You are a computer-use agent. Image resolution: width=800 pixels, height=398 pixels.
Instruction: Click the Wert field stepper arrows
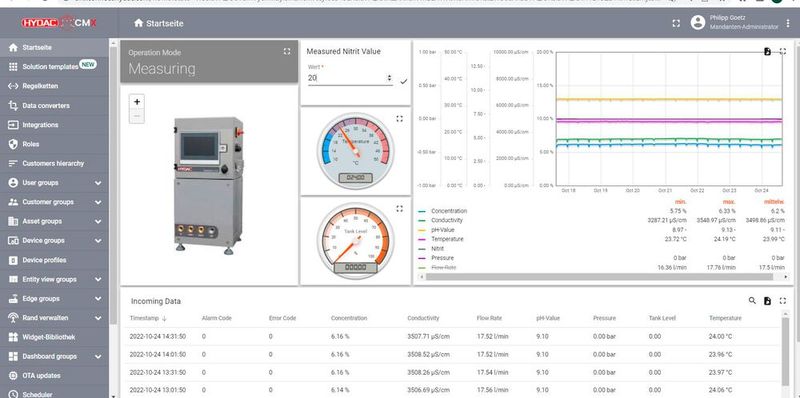(389, 78)
